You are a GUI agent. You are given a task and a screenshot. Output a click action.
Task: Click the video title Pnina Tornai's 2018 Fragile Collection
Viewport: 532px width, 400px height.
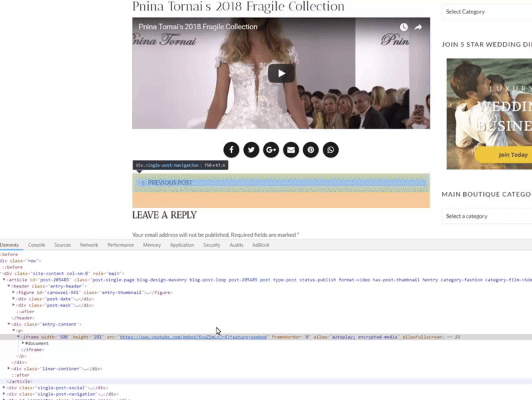tap(198, 27)
